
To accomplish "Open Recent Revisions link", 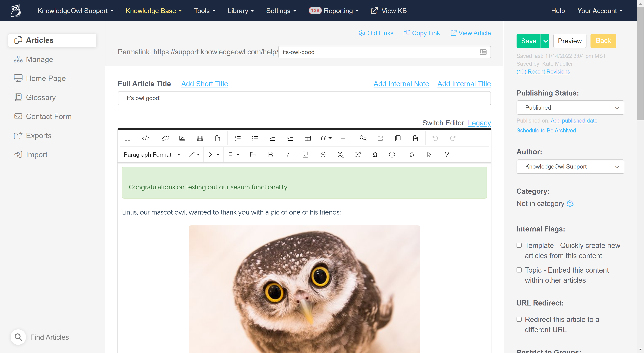I will (543, 72).
